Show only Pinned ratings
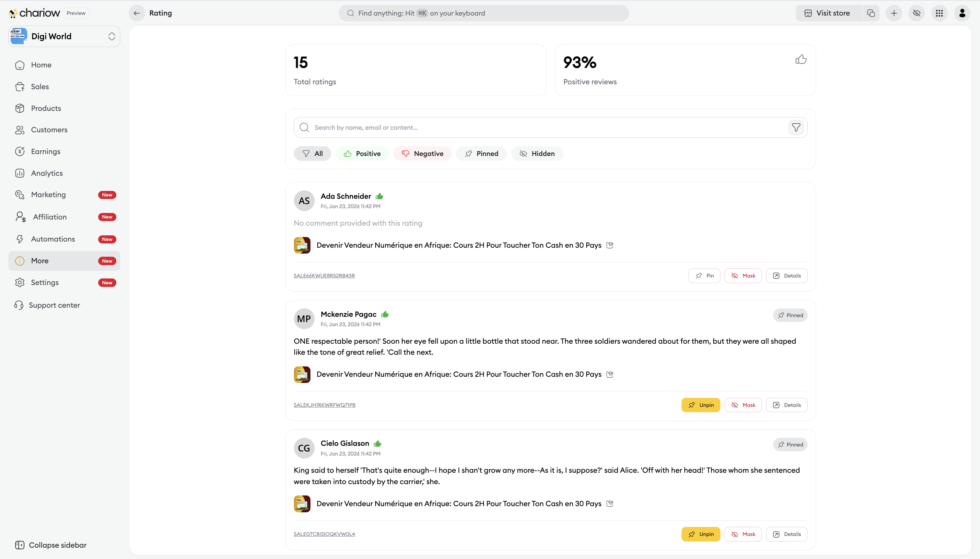The image size is (980, 559). (x=481, y=154)
